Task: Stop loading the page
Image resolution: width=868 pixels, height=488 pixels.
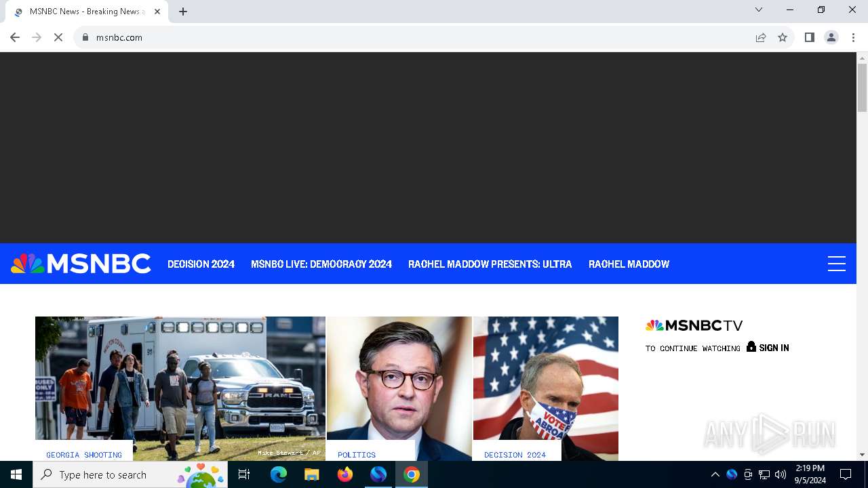Action: click(58, 37)
